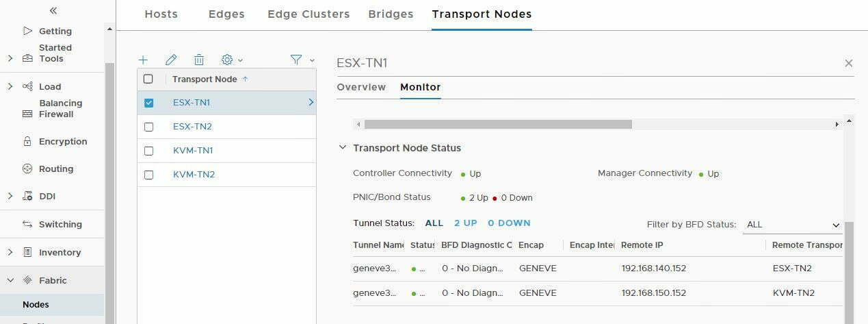Click the filter funnel icon

coord(295,60)
